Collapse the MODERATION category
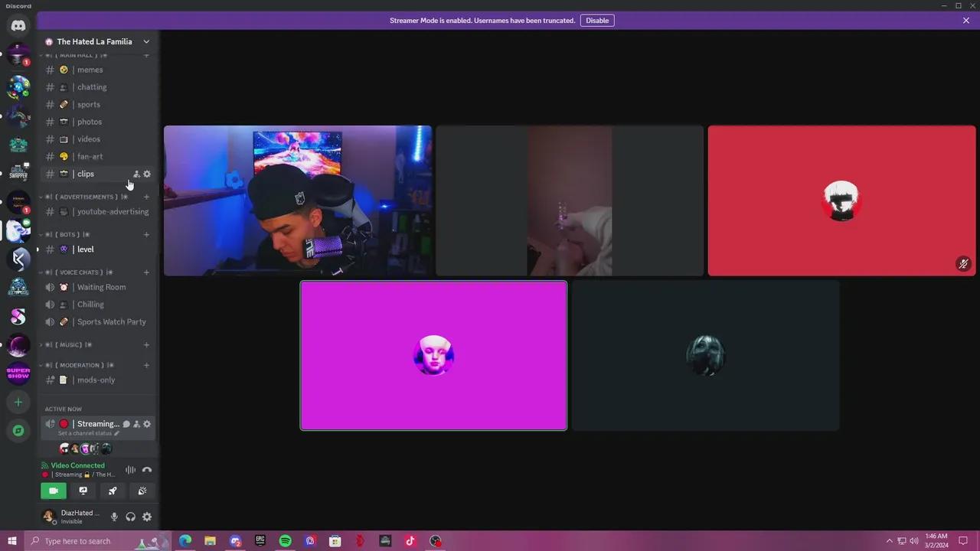This screenshot has height=551, width=980. pos(77,365)
